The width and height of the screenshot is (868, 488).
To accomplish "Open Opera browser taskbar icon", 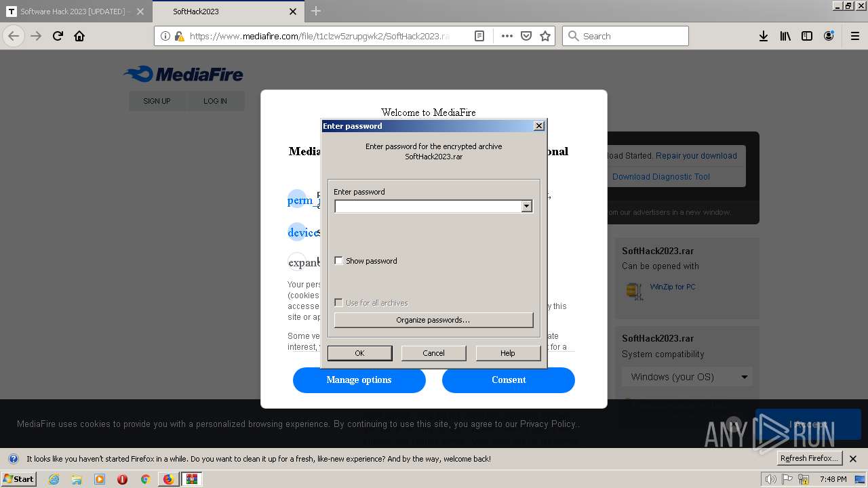I will click(x=122, y=479).
